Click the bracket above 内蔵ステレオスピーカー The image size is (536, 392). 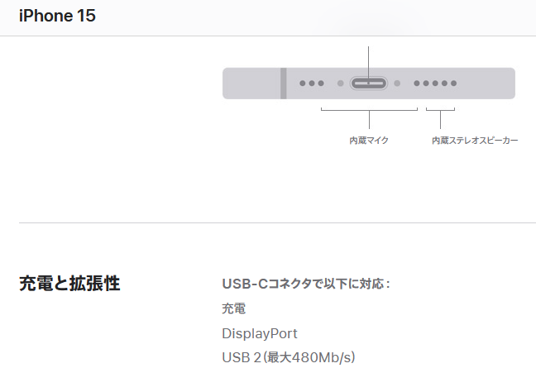pyautogui.click(x=440, y=111)
